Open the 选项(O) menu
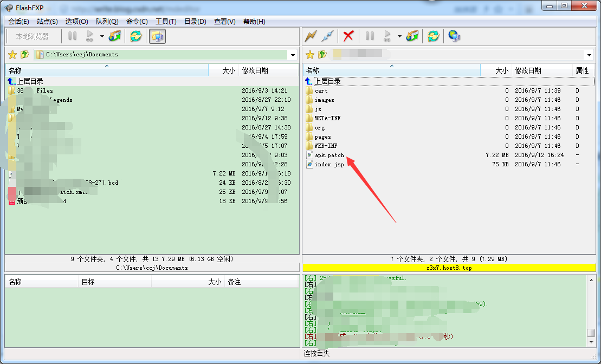This screenshot has width=601, height=364. pos(76,22)
